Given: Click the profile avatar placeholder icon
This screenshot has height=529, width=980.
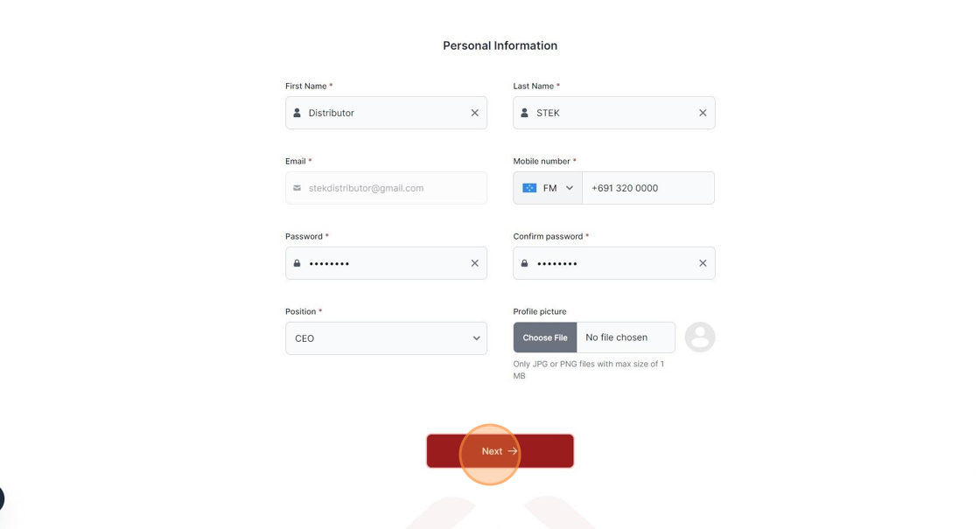Looking at the screenshot, I should [x=699, y=338].
